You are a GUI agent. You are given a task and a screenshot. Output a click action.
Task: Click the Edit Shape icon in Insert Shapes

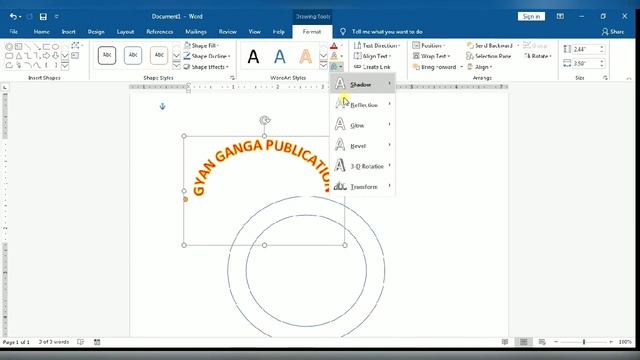click(76, 46)
